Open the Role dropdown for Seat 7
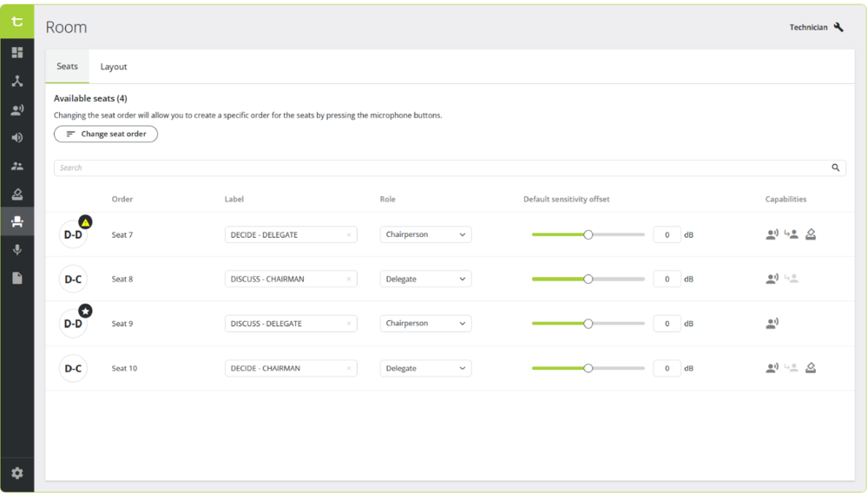This screenshot has width=868, height=493. 425,234
